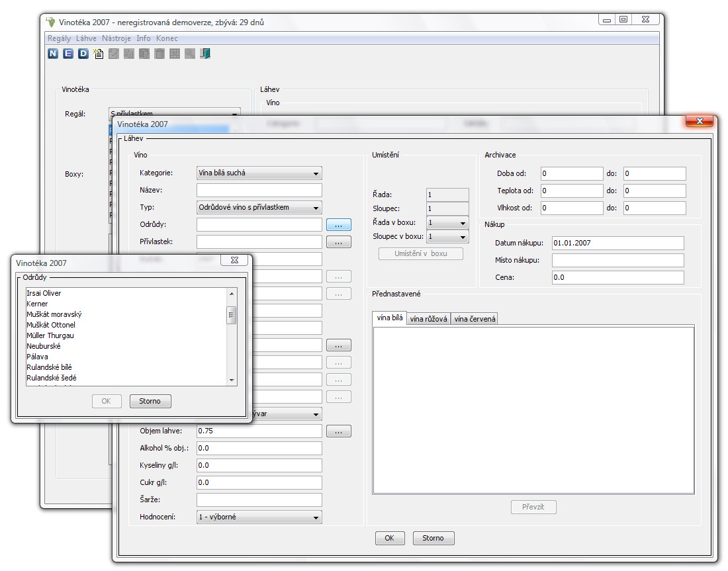
Task: Pick Pálava in the Odrůdy list
Action: [x=126, y=357]
